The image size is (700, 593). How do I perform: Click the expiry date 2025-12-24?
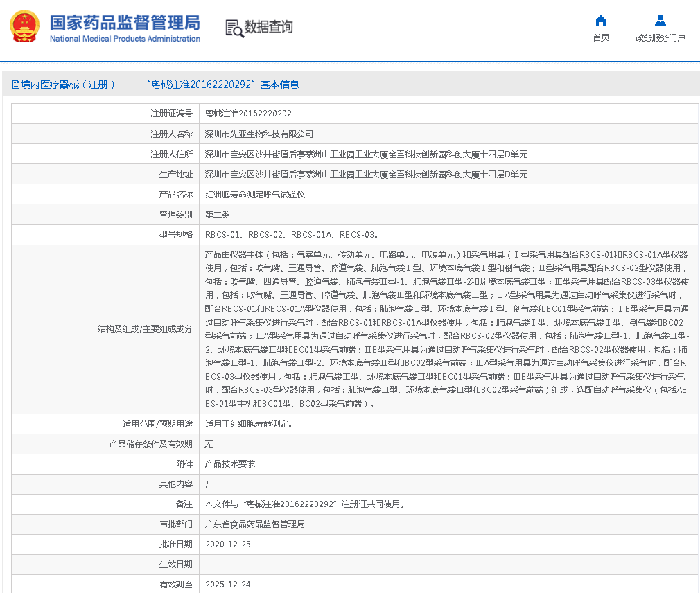pyautogui.click(x=228, y=585)
